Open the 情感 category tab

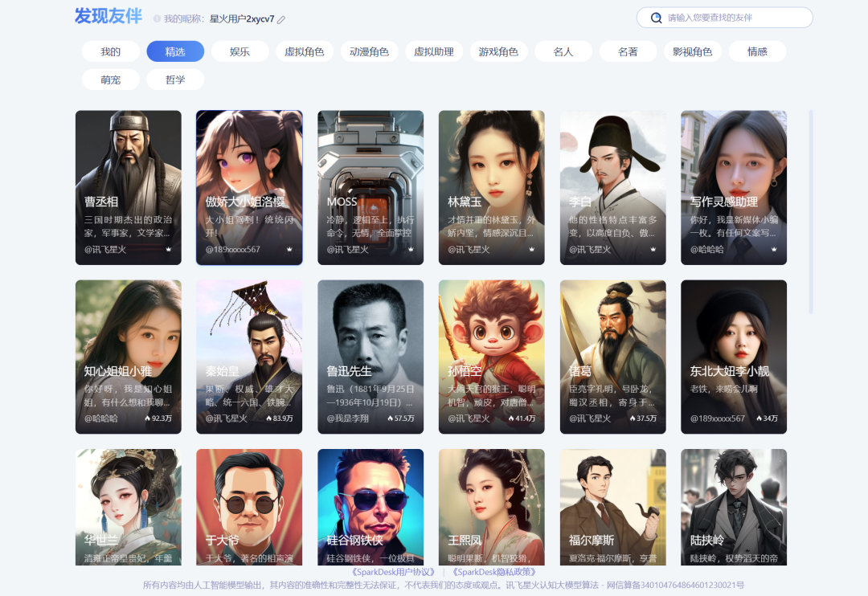click(x=757, y=51)
